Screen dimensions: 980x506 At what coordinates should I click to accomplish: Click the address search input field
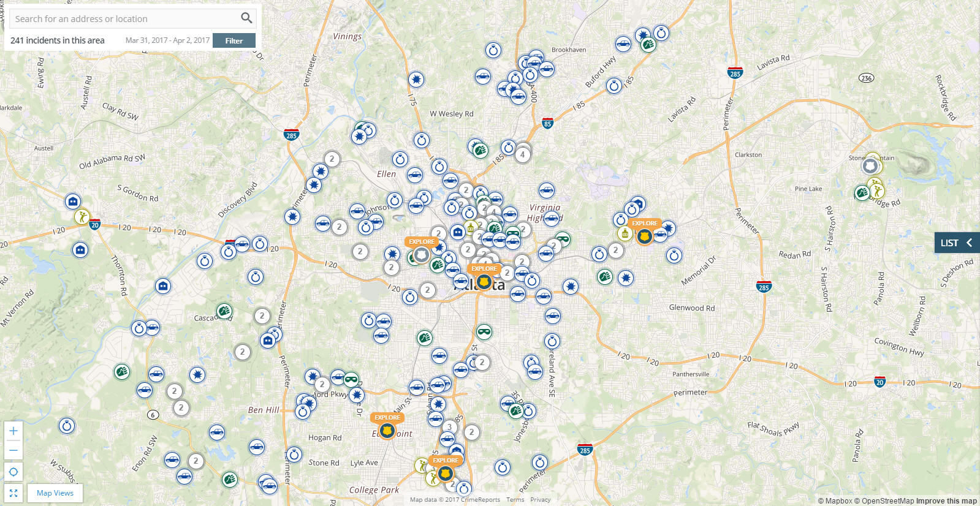pos(123,19)
